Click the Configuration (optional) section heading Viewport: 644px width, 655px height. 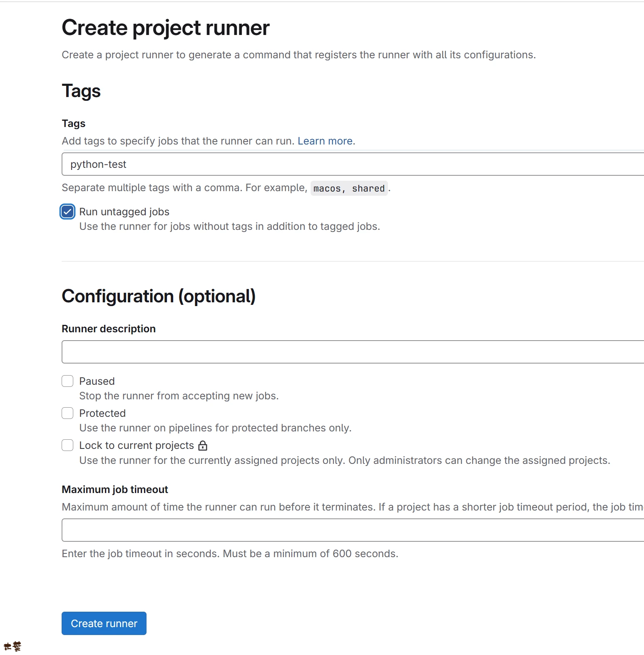coord(159,296)
